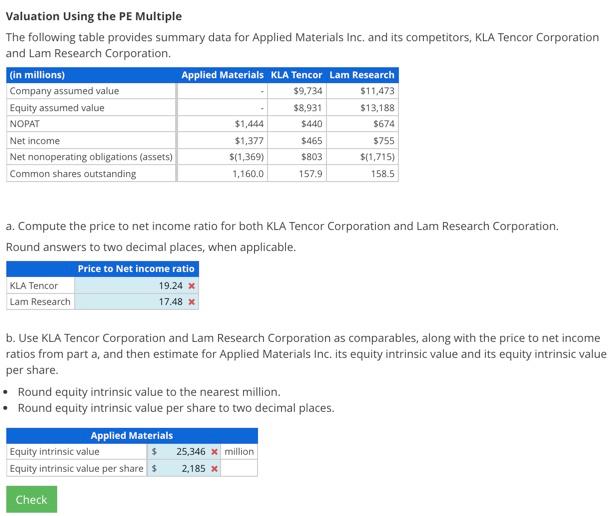Click the Lam Research row label in ratio table
The width and height of the screenshot is (614, 516).
click(40, 302)
